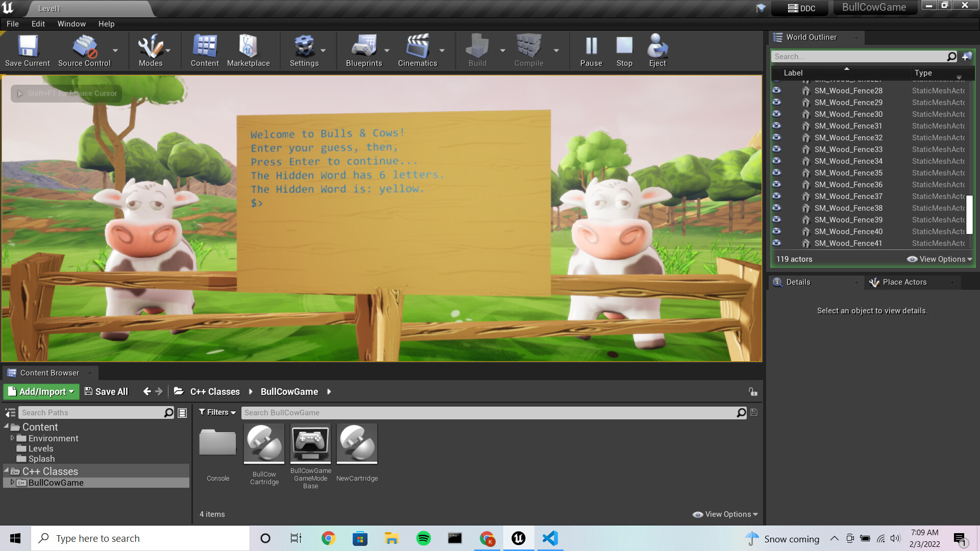The height and width of the screenshot is (551, 980).
Task: Select the BullCowCartridge class thumbnail
Action: tap(264, 443)
